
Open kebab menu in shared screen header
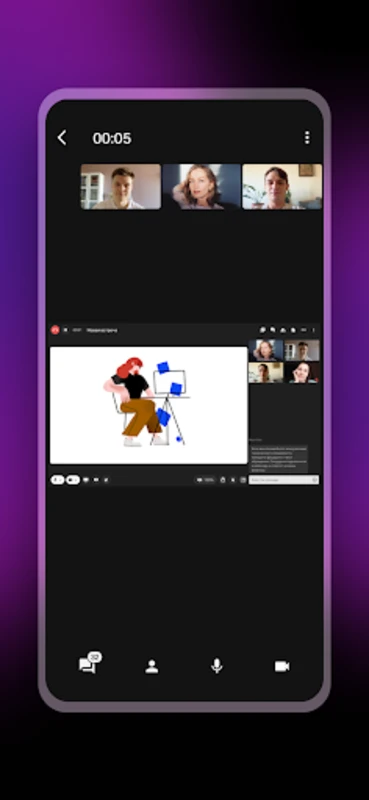(x=313, y=330)
